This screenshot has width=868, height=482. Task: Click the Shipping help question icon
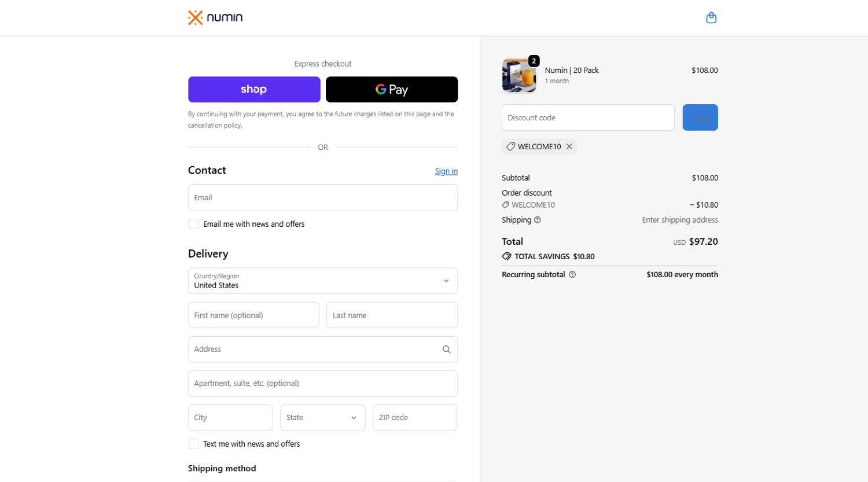tap(538, 220)
